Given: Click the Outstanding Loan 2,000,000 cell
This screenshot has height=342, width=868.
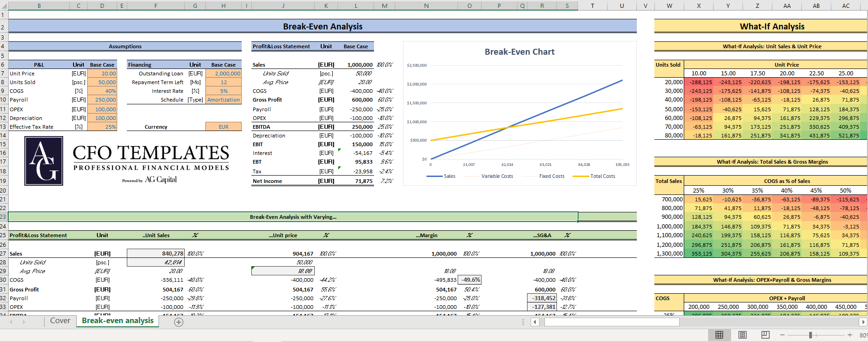Looking at the screenshot, I should pyautogui.click(x=223, y=74).
